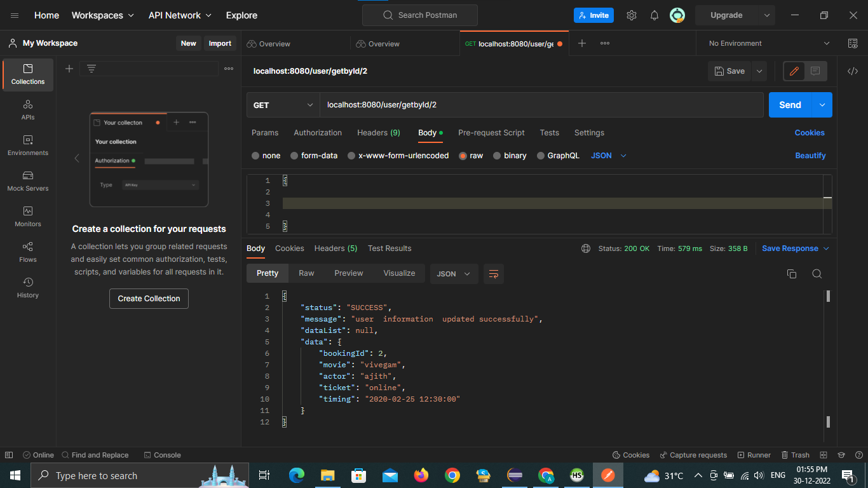Click the user avatar icon
The width and height of the screenshot is (868, 488).
pyautogui.click(x=677, y=15)
